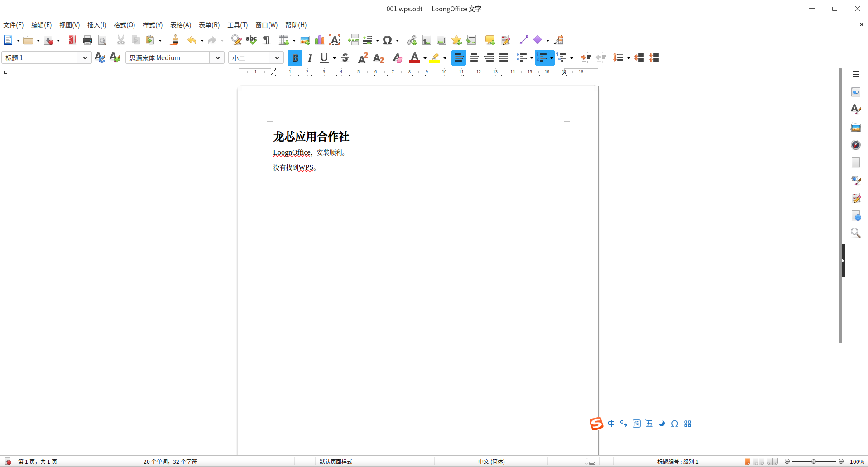Viewport: 868px width, 467px height.
Task: Insert a hyperlink
Action: tap(412, 40)
